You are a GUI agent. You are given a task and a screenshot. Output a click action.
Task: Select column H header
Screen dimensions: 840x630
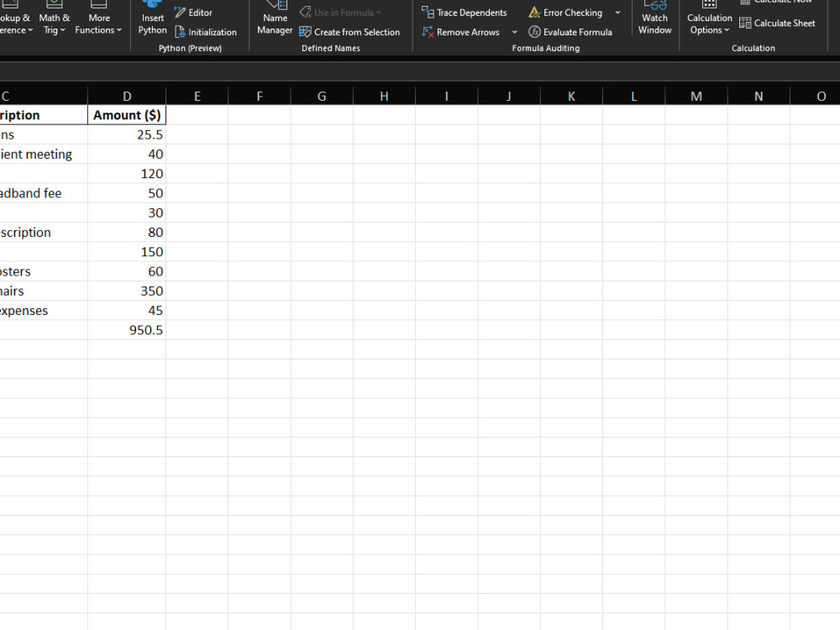click(384, 97)
